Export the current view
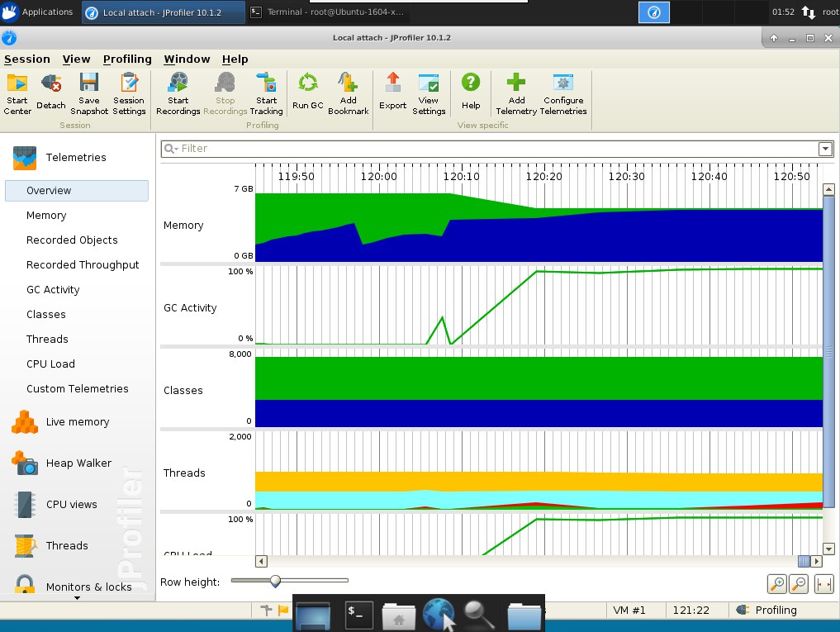 pos(392,93)
